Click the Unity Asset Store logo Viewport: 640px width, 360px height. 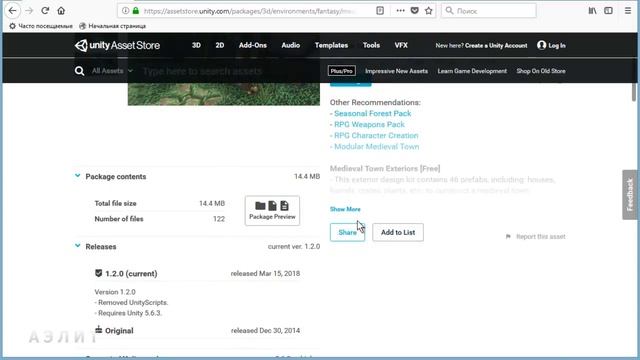pos(117,45)
